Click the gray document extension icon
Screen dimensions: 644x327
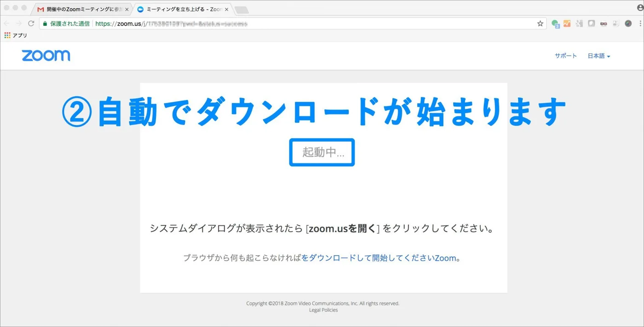(x=615, y=23)
